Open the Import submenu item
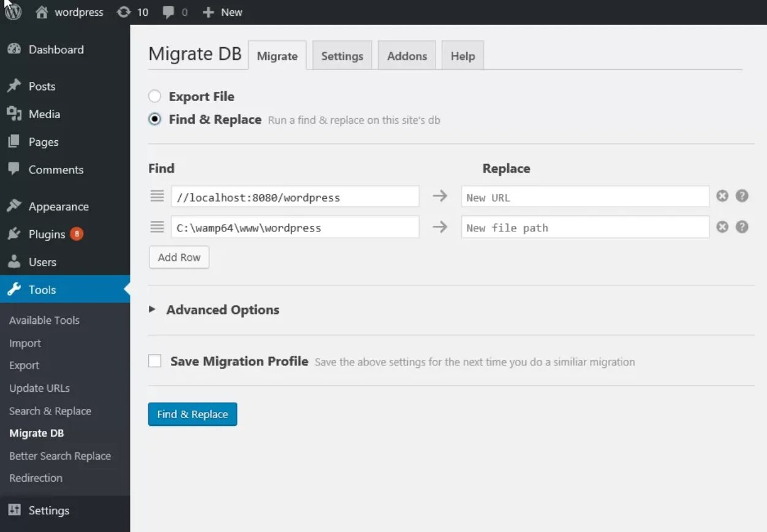 coord(25,343)
